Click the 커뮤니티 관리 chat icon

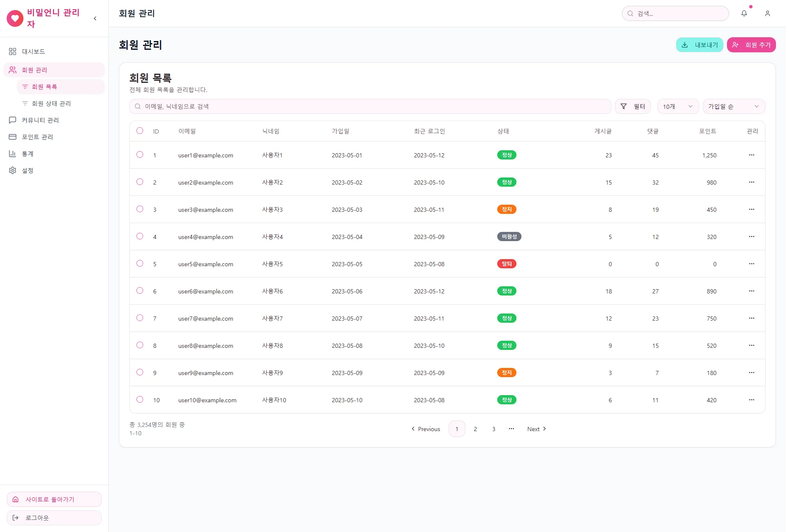coord(13,120)
